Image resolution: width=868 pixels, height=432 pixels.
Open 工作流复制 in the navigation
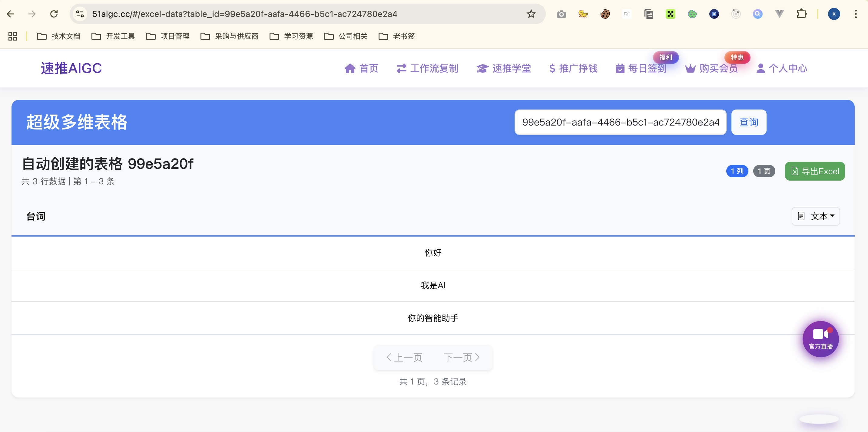pos(427,68)
